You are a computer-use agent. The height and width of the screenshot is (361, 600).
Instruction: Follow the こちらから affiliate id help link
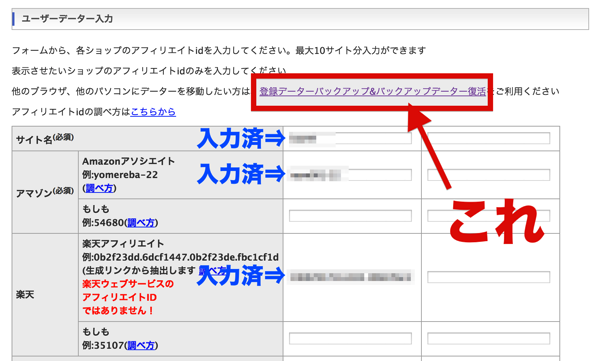(153, 112)
